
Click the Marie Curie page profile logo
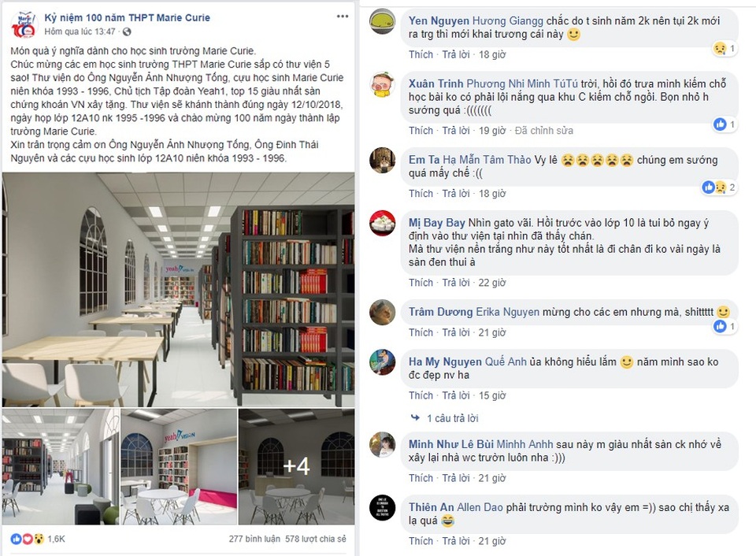(24, 24)
